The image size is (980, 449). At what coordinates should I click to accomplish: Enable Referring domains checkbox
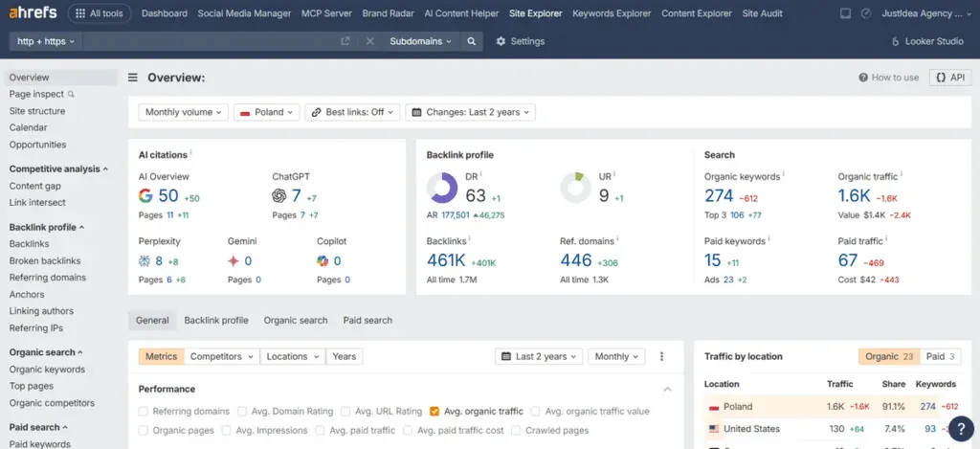[144, 412]
